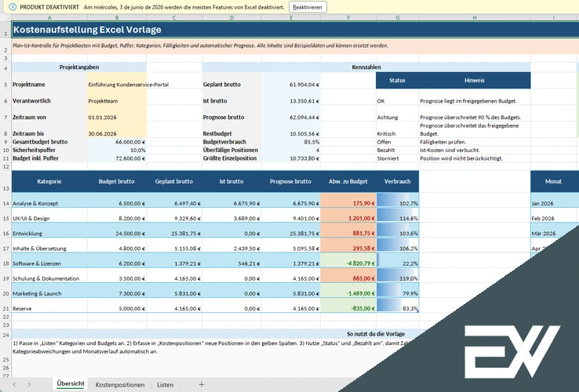Select the Inhalte & Übersetzung category cell
The image size is (579, 392).
(49, 245)
